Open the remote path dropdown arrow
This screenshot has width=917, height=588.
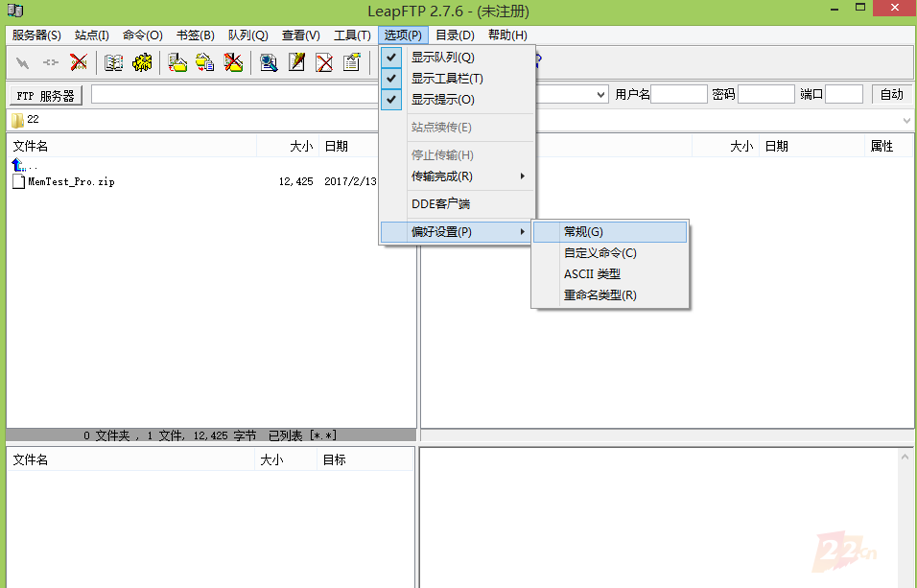[x=906, y=121]
